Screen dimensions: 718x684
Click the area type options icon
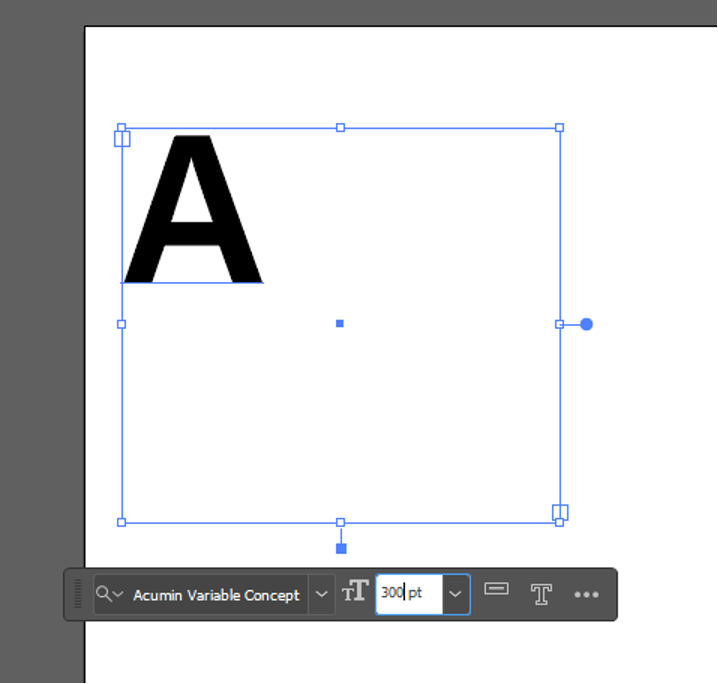pyautogui.click(x=496, y=589)
